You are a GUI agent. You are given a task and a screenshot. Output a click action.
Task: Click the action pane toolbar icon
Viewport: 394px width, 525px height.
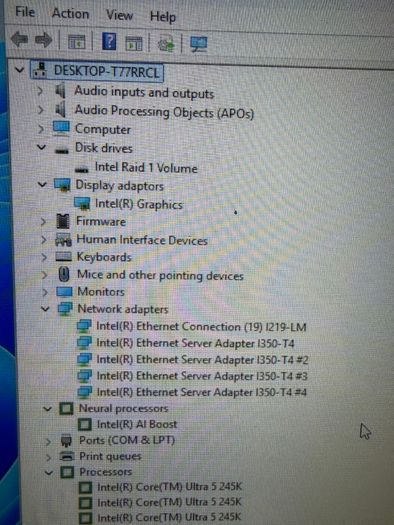tap(134, 44)
